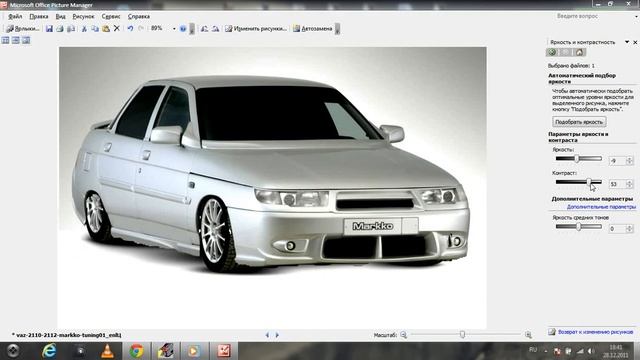Click the RU language indicator in the tray
Image resolution: width=640 pixels, height=360 pixels.
533,349
